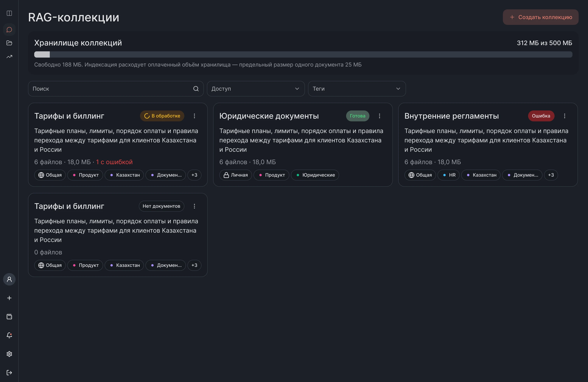
Task: Open options menu for empty Тарифы и биллинг card
Action: 194,206
